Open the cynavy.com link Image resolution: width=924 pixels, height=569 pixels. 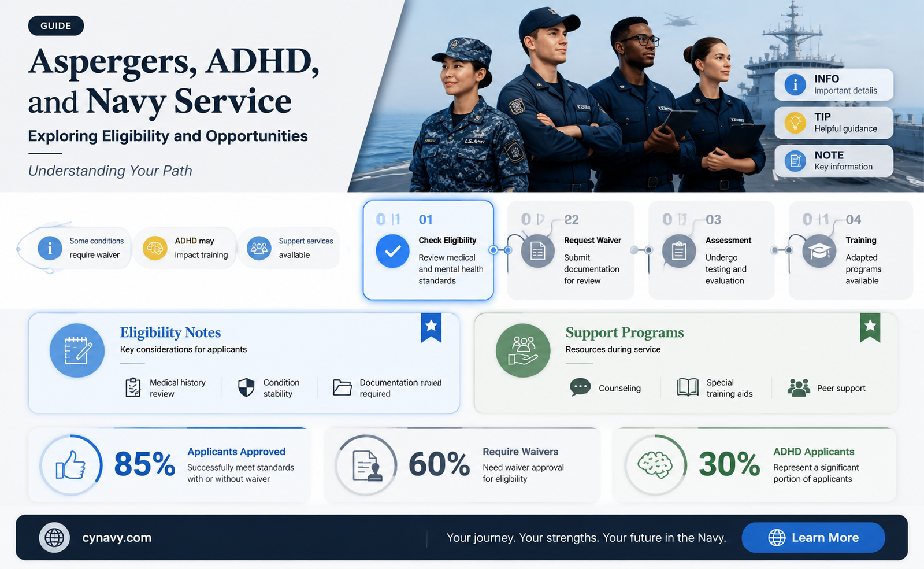pos(117,538)
